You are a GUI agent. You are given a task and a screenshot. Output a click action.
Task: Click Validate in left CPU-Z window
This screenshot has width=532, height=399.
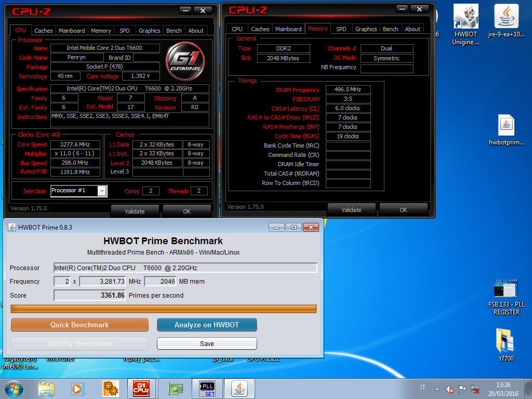coord(135,211)
